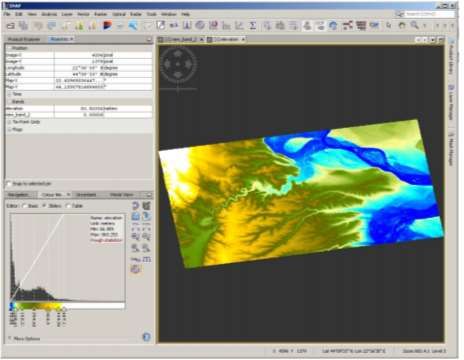Open the Raster menu

pyautogui.click(x=100, y=14)
